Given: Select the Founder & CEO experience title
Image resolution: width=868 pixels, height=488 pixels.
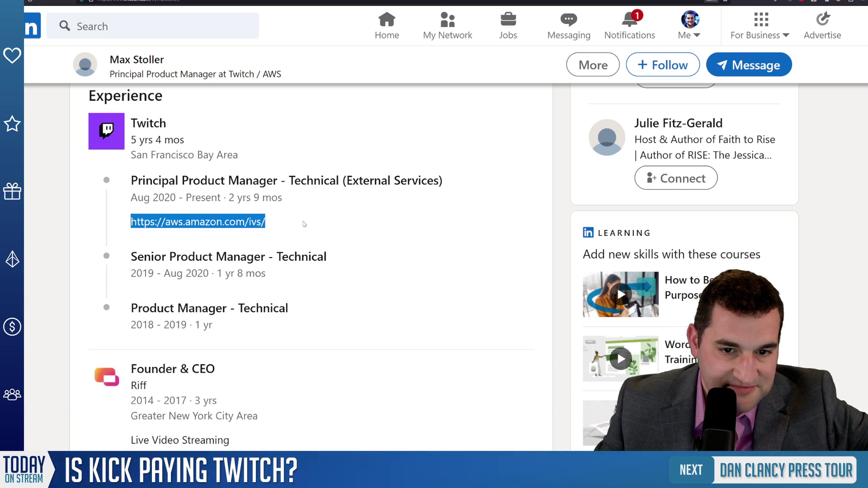Looking at the screenshot, I should pyautogui.click(x=173, y=369).
